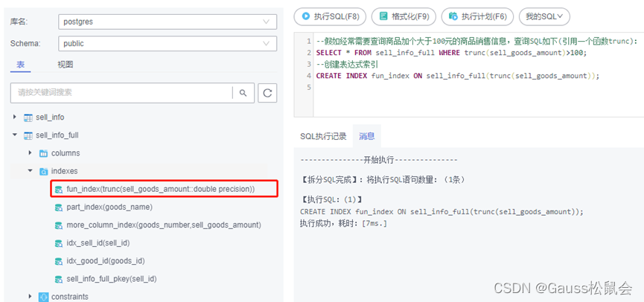The height and width of the screenshot is (302, 644).
Task: Click the sell_info_full table icon
Action: [x=28, y=135]
